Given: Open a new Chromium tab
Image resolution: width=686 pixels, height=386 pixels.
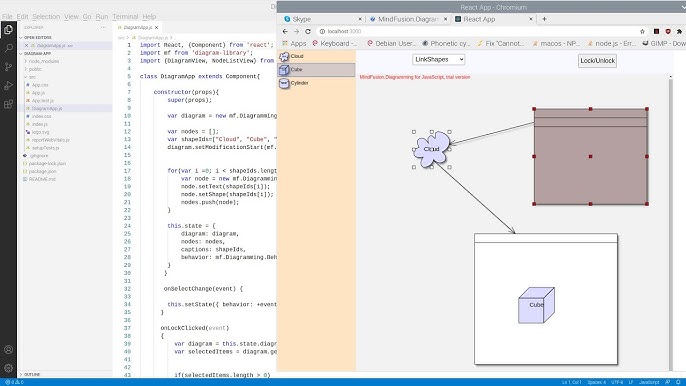Looking at the screenshot, I should 544,19.
